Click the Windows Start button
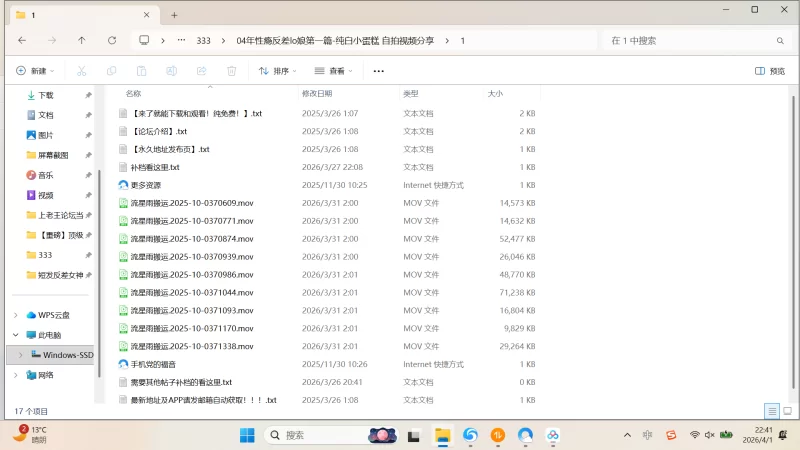800x450 pixels. [x=246, y=435]
